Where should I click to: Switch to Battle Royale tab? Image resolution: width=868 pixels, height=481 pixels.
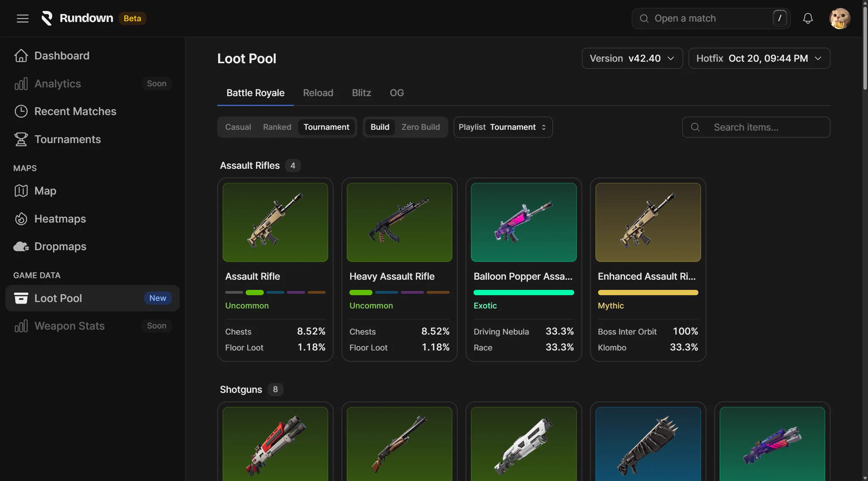click(255, 93)
